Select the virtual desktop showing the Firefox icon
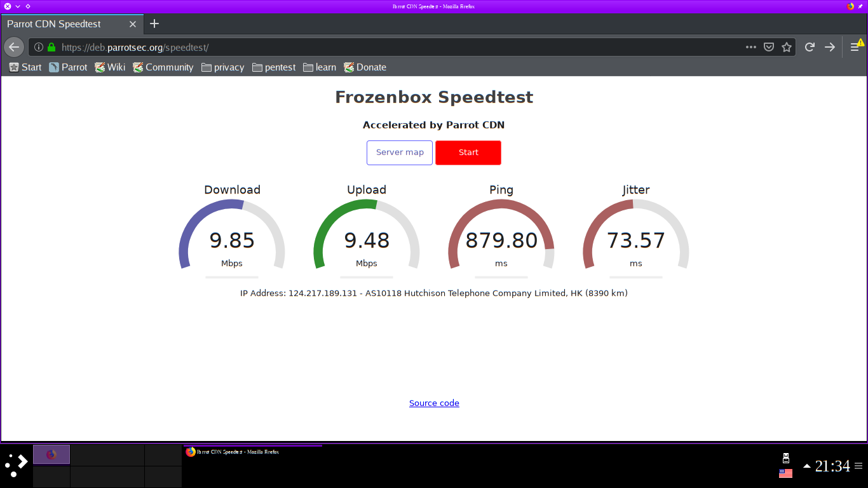868x488 pixels. [x=51, y=454]
